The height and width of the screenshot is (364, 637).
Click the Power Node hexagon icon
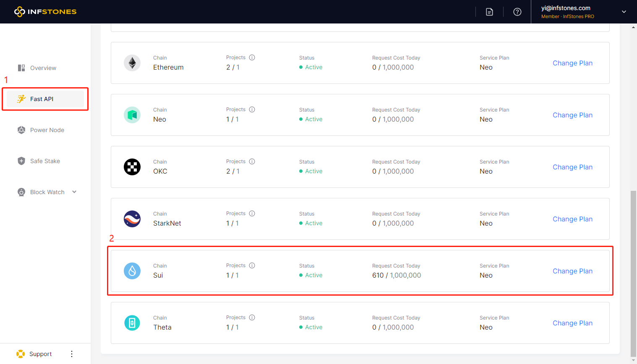[x=21, y=130]
